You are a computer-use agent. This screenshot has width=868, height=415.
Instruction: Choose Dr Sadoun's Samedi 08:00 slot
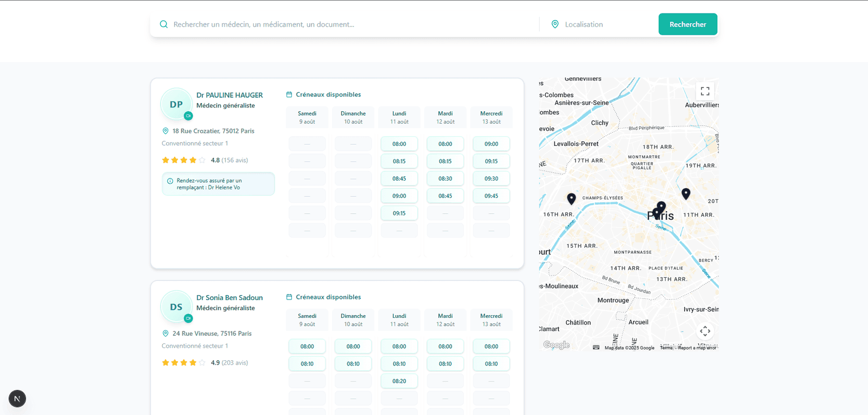click(307, 347)
